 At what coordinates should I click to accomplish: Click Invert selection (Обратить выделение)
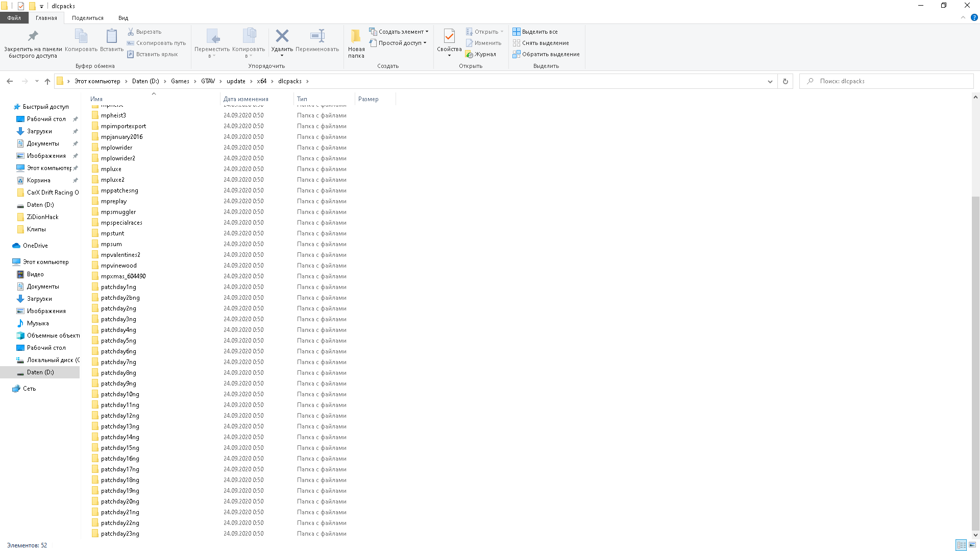click(550, 54)
